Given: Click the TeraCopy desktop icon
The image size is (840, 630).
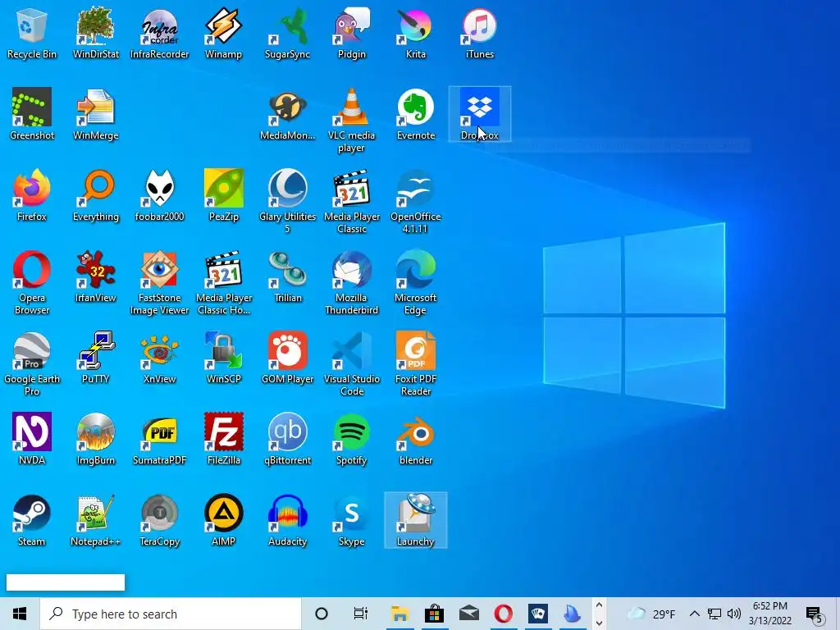Looking at the screenshot, I should [160, 521].
